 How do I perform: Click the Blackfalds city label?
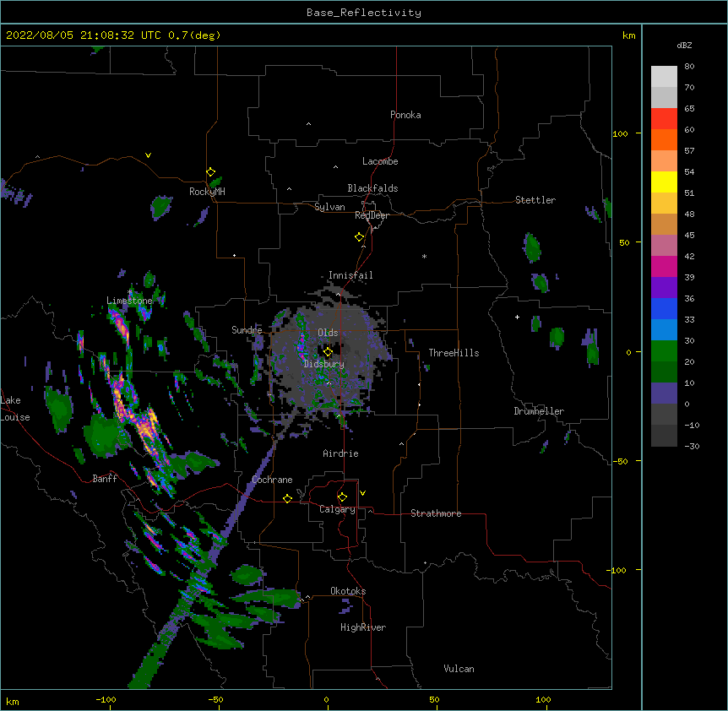372,188
